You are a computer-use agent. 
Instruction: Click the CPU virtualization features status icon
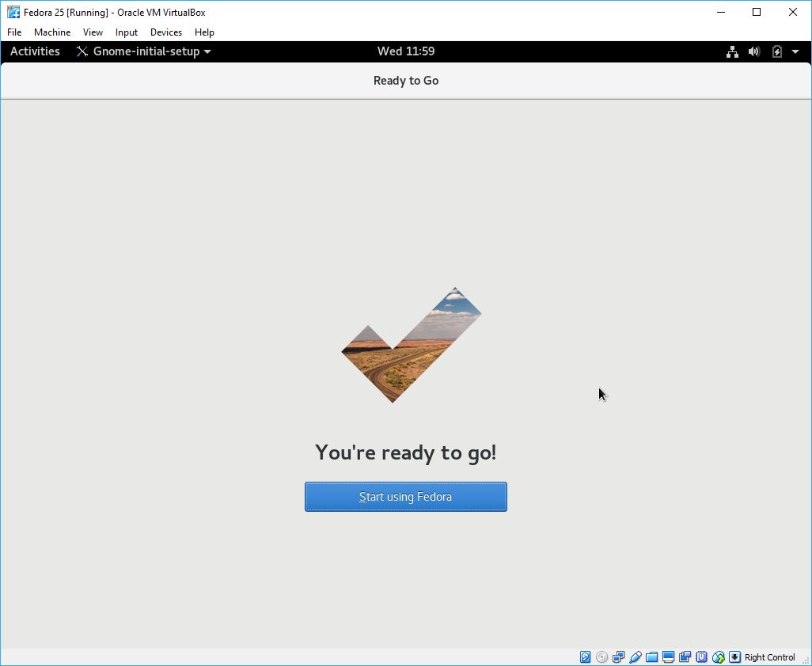click(x=701, y=657)
